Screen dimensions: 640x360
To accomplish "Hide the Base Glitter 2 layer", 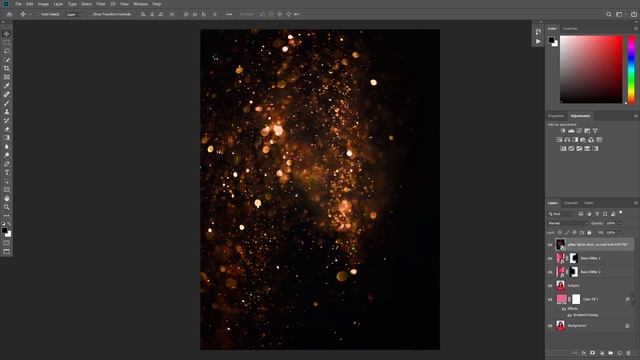I will [x=550, y=272].
